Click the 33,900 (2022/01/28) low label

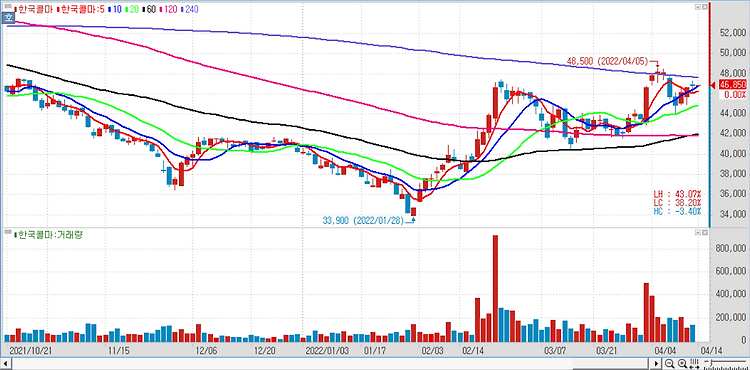click(x=363, y=220)
